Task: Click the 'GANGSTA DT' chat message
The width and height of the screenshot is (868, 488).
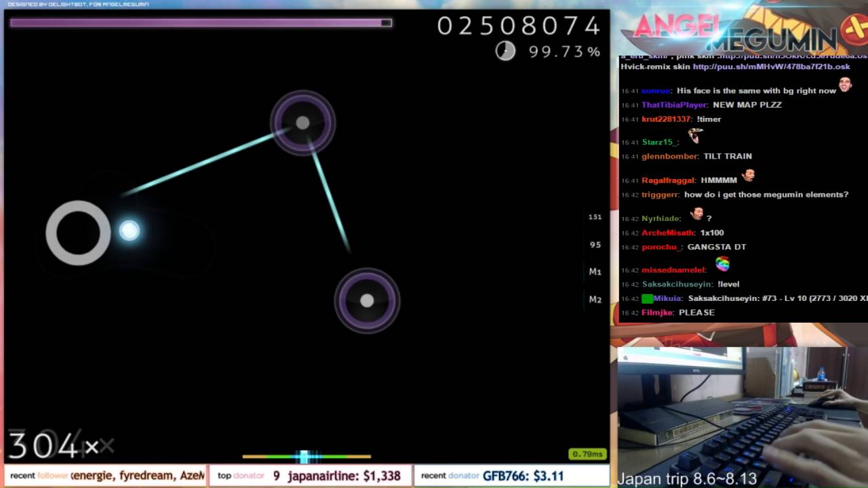Action: pyautogui.click(x=716, y=247)
